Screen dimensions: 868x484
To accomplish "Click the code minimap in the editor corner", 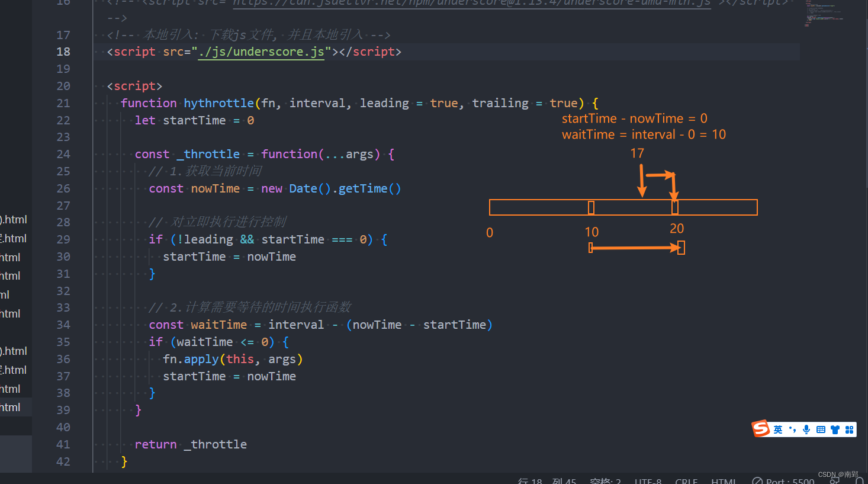I will point(824,14).
